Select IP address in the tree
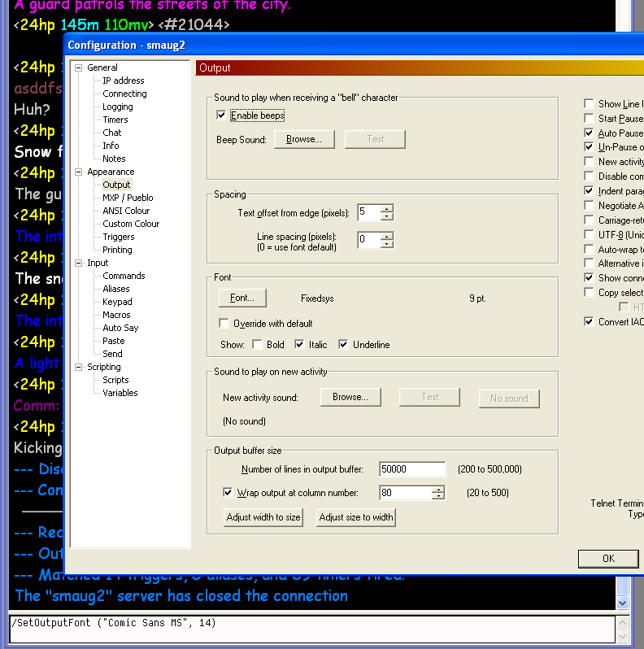644x649 pixels. (x=124, y=81)
